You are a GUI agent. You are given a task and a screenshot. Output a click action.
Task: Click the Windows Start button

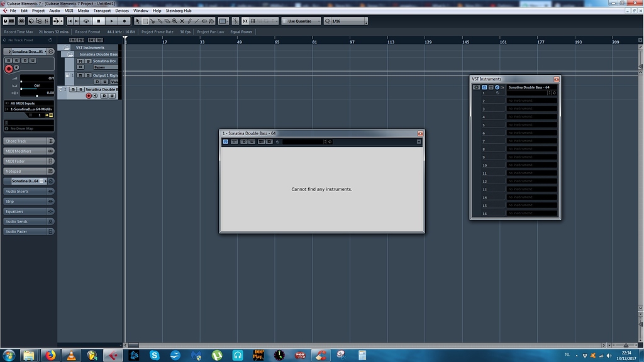(9, 355)
